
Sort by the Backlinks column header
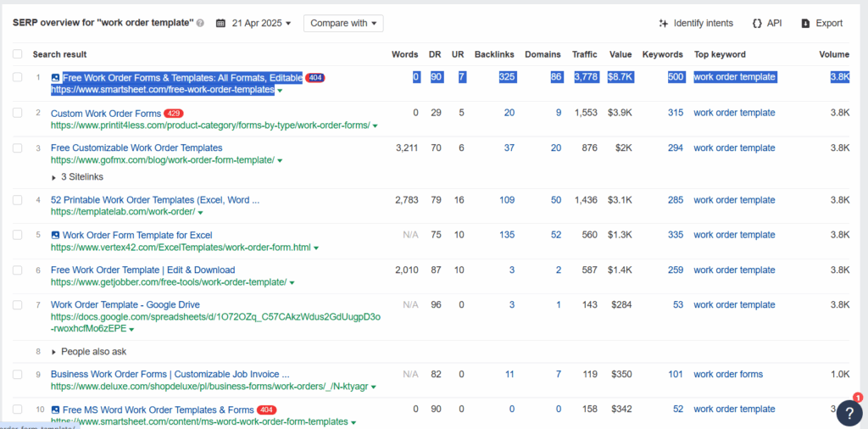tap(494, 54)
